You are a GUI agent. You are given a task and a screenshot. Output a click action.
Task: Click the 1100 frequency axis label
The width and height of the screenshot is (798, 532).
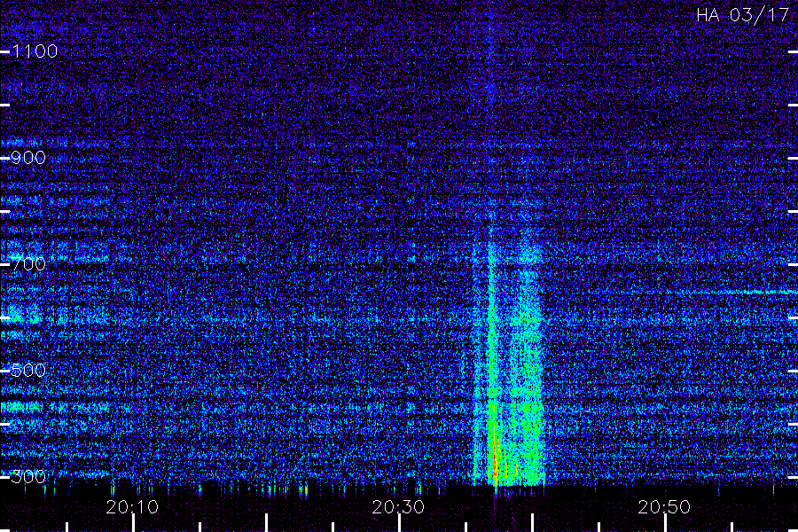point(35,51)
